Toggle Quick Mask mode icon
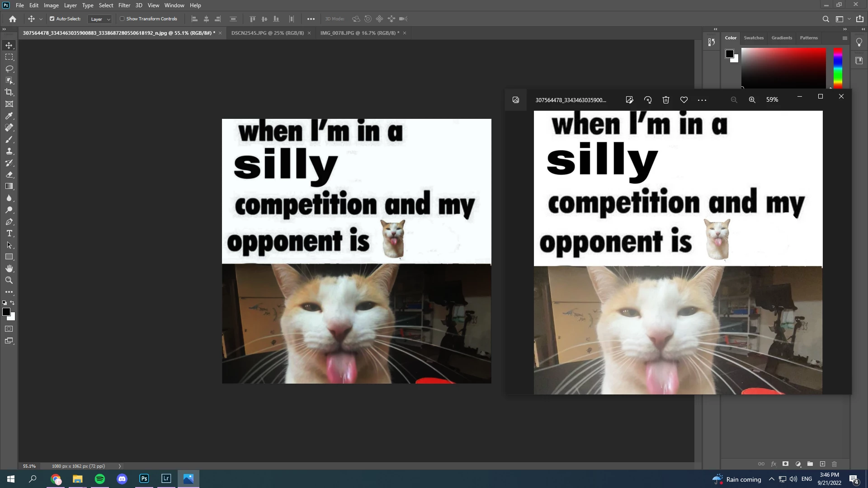 pyautogui.click(x=9, y=329)
